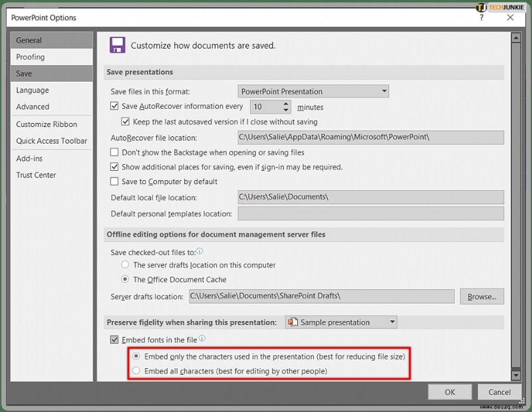Enable Don't show the Backstage checkbox
The image size is (532, 412).
[x=114, y=152]
